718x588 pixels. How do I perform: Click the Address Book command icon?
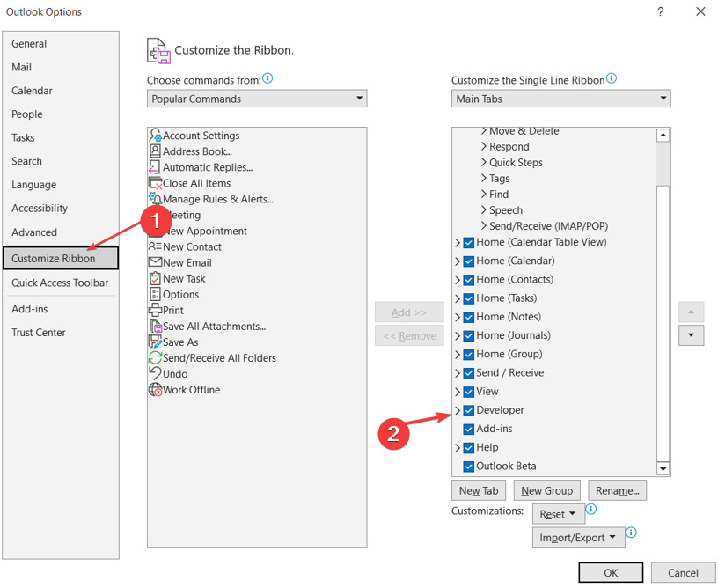pyautogui.click(x=155, y=151)
